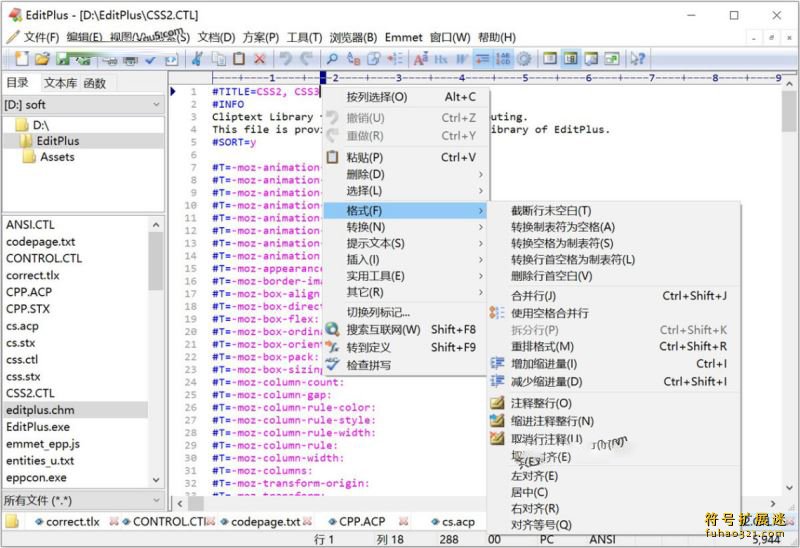This screenshot has width=800, height=548.
Task: Click the Open file folder icon
Action: tap(42, 59)
